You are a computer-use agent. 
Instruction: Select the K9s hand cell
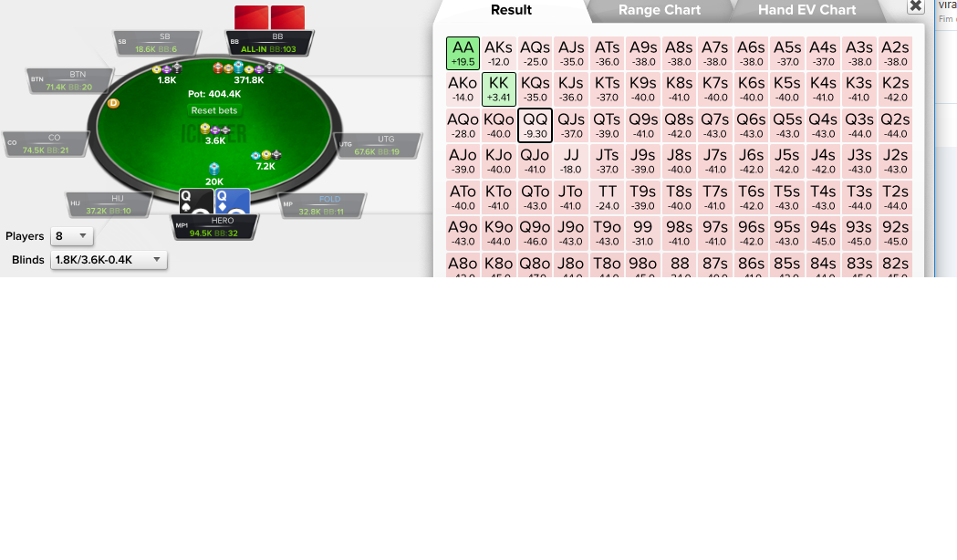(642, 89)
